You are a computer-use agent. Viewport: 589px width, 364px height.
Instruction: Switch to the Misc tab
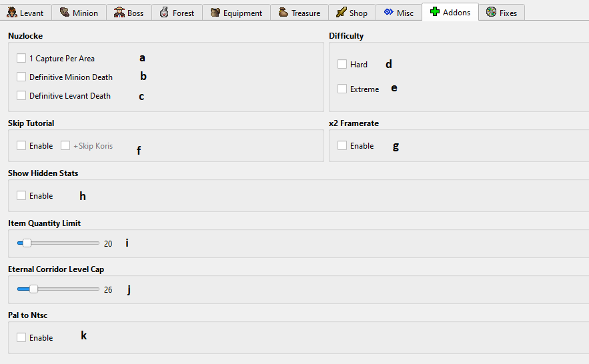pos(399,13)
